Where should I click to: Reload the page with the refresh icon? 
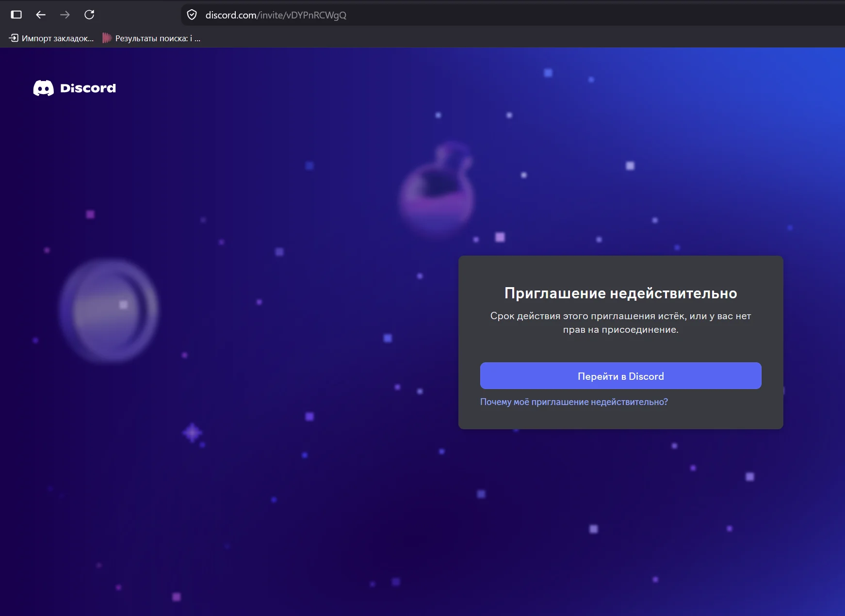pyautogui.click(x=89, y=15)
